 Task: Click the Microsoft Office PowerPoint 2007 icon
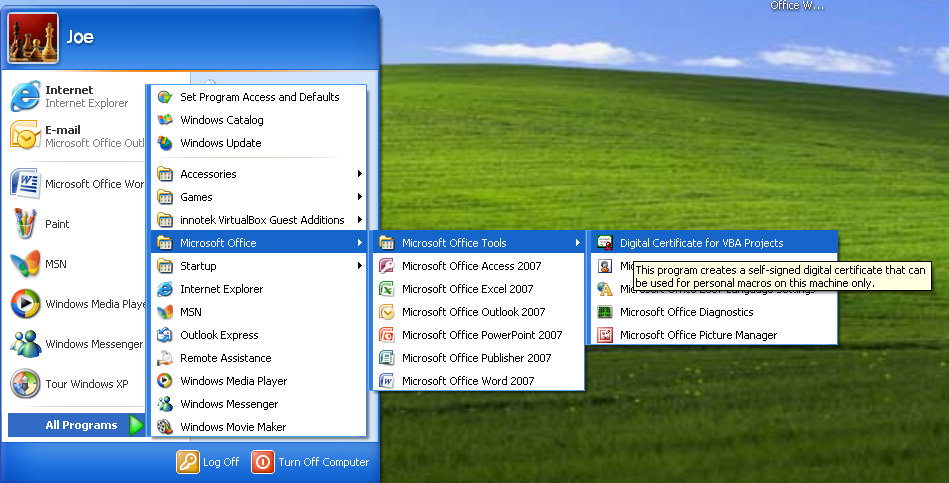(x=386, y=335)
